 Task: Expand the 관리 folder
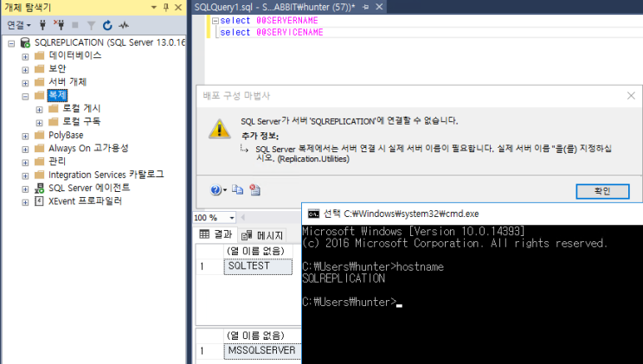click(25, 163)
